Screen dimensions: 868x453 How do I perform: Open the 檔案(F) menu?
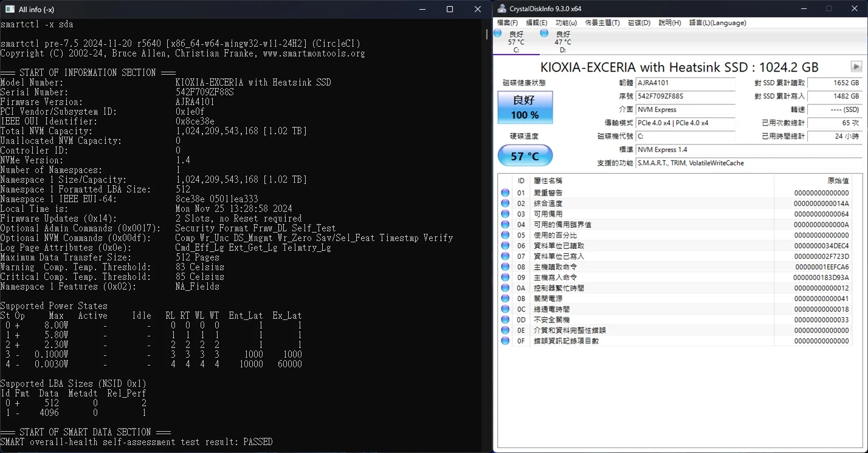point(508,22)
